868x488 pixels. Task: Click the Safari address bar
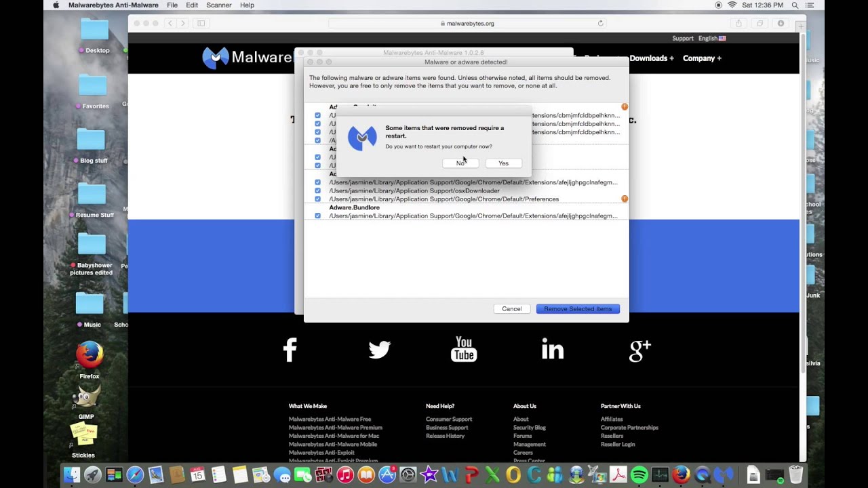click(x=467, y=23)
